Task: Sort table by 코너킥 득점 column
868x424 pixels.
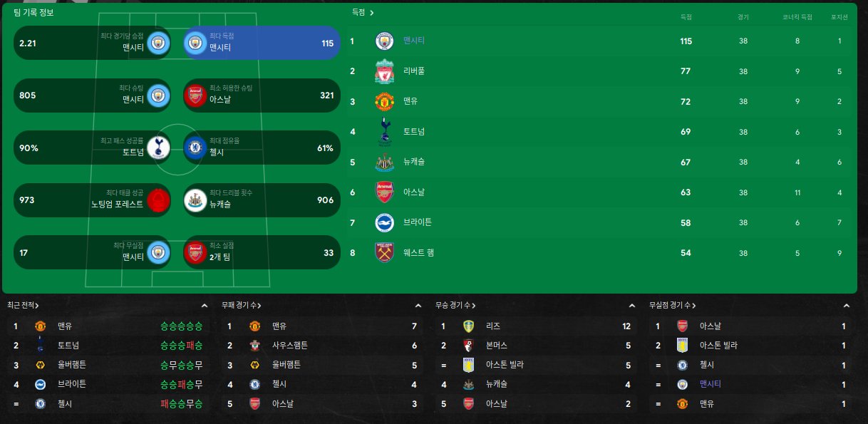Action: point(797,18)
